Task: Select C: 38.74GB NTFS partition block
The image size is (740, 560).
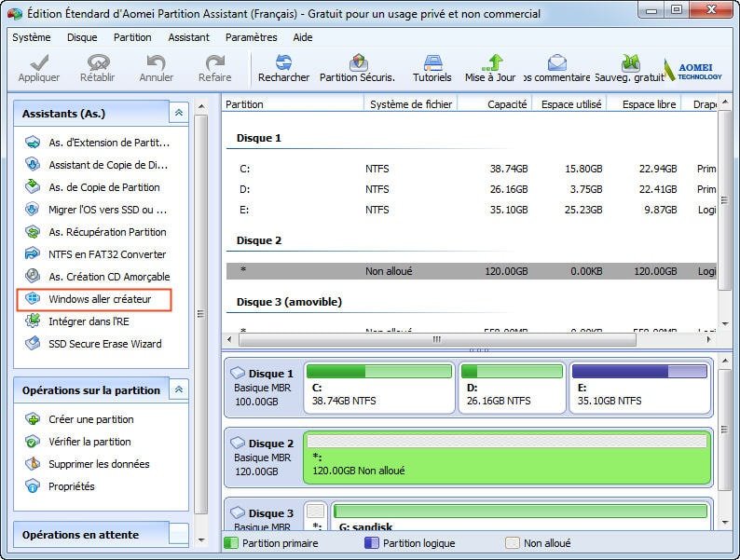Action: click(x=379, y=388)
